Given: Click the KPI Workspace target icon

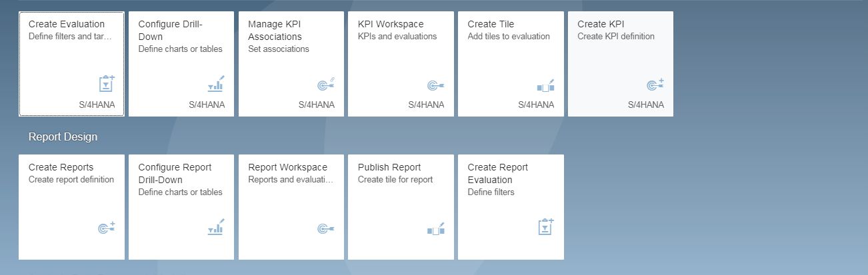Looking at the screenshot, I should (x=435, y=85).
